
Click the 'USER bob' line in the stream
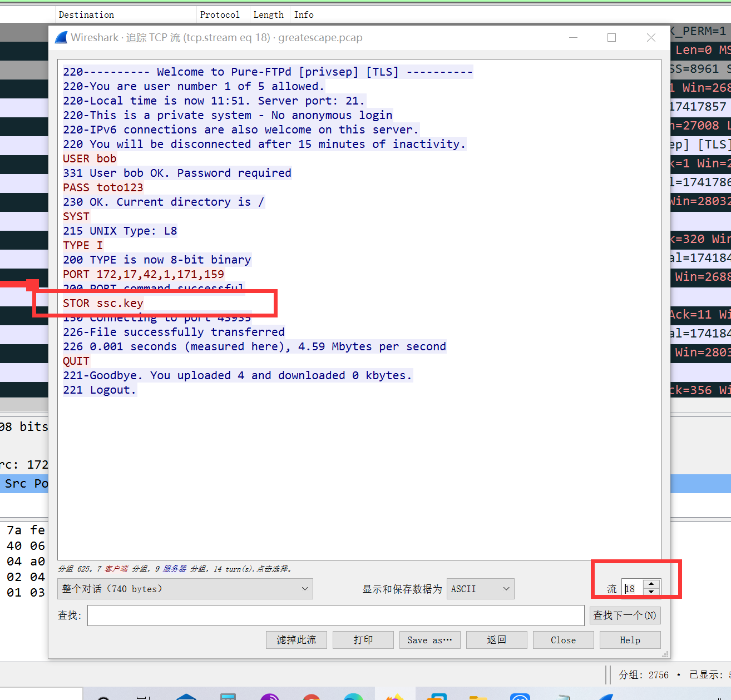point(90,158)
